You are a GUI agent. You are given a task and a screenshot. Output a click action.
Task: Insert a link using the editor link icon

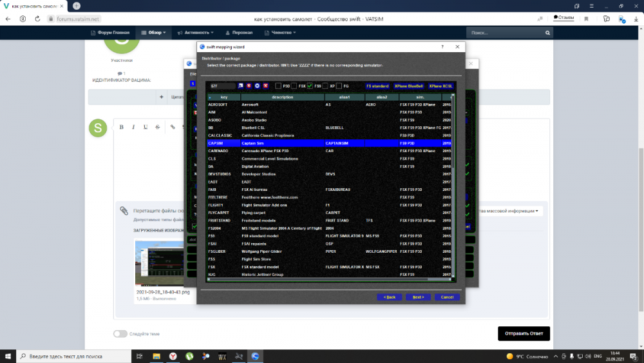pos(173,127)
